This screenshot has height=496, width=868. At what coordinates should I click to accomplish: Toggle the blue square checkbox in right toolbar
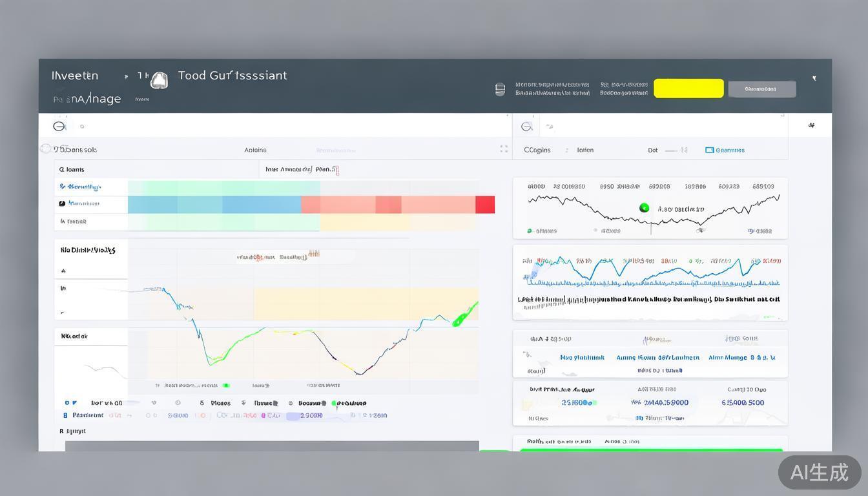710,150
